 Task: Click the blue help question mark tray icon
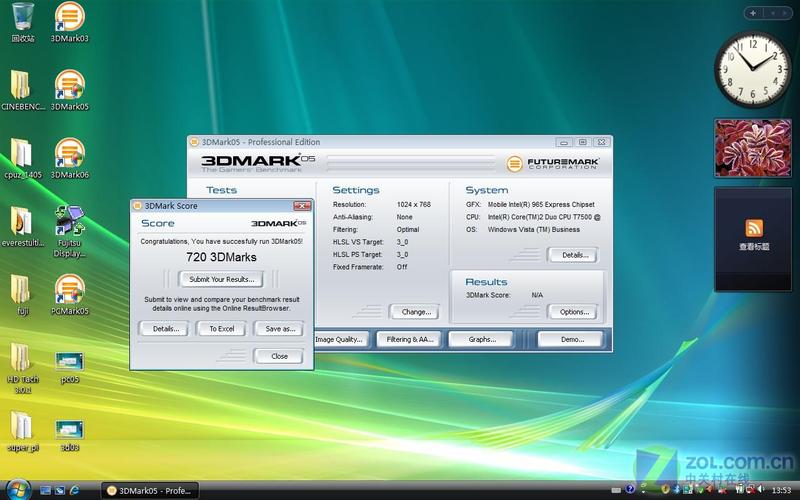[x=630, y=490]
